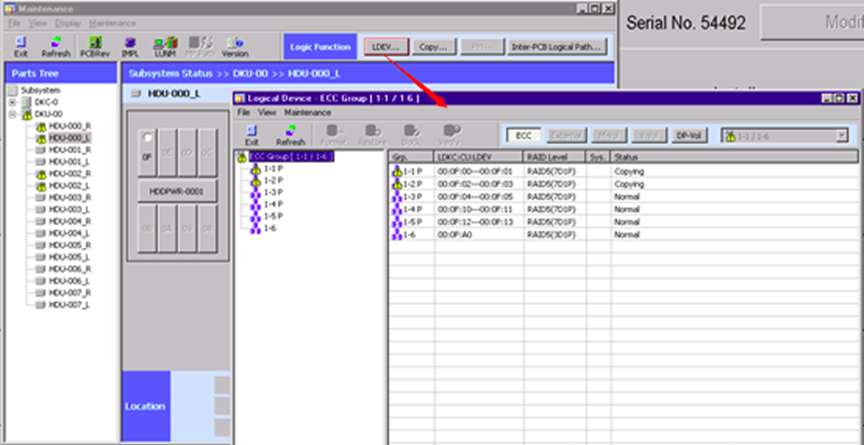Click Refresh icon in Maintenance toolbar
Screen dimensions: 864x445
(55, 45)
